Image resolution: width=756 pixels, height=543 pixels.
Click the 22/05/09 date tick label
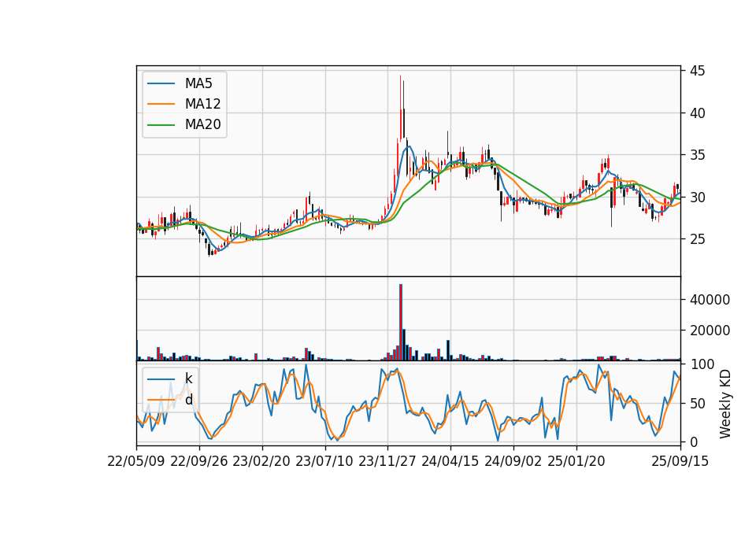[x=136, y=461]
